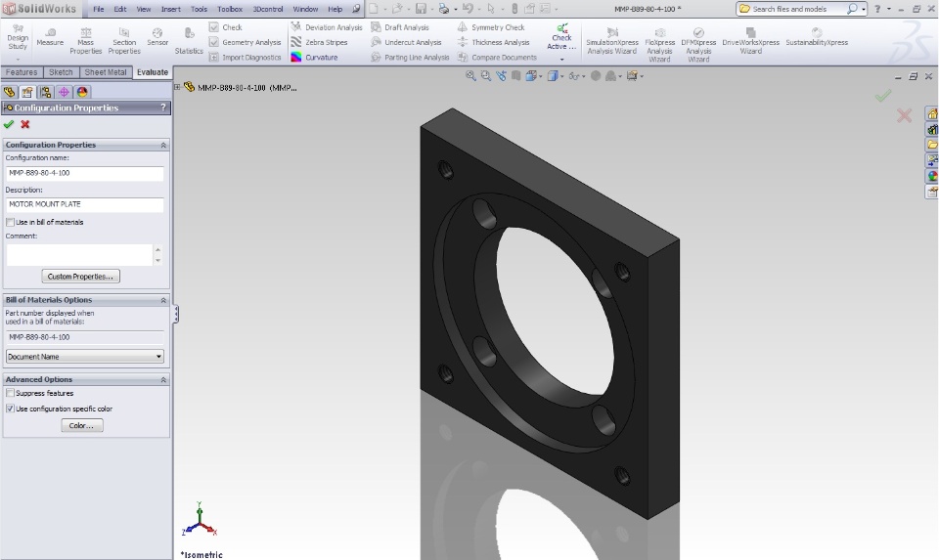This screenshot has width=939, height=560.
Task: Click Zoom to Area in view toolbar
Action: click(486, 76)
